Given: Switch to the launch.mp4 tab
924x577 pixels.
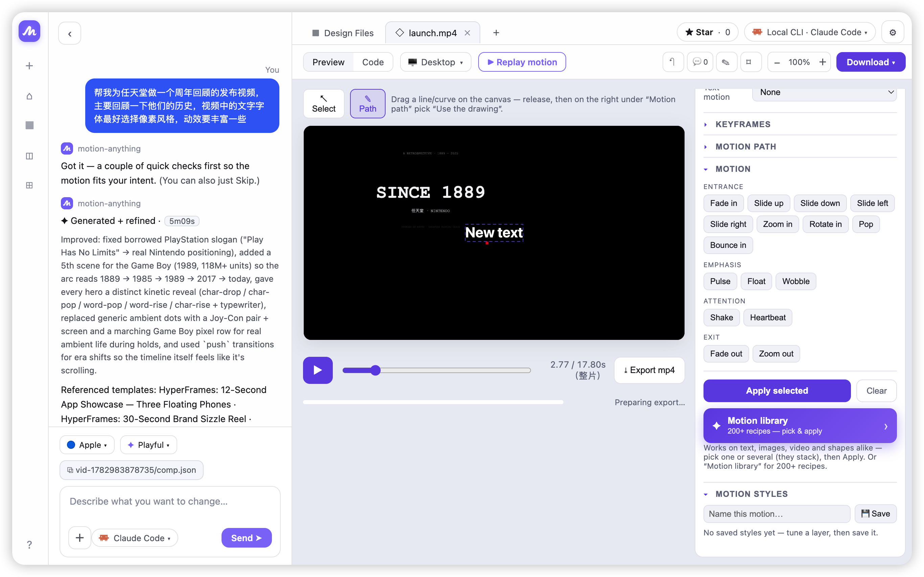Looking at the screenshot, I should (x=432, y=33).
